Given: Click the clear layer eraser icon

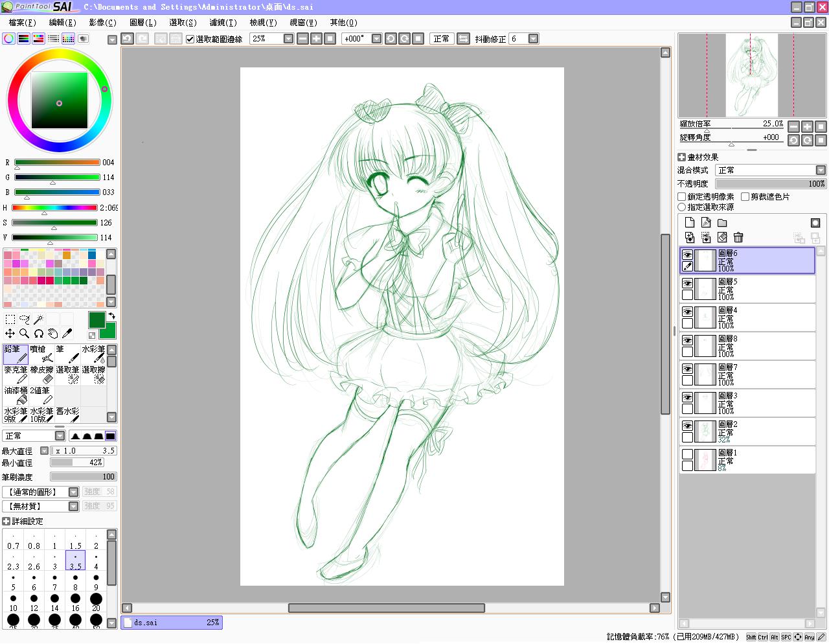Looking at the screenshot, I should click(x=722, y=238).
